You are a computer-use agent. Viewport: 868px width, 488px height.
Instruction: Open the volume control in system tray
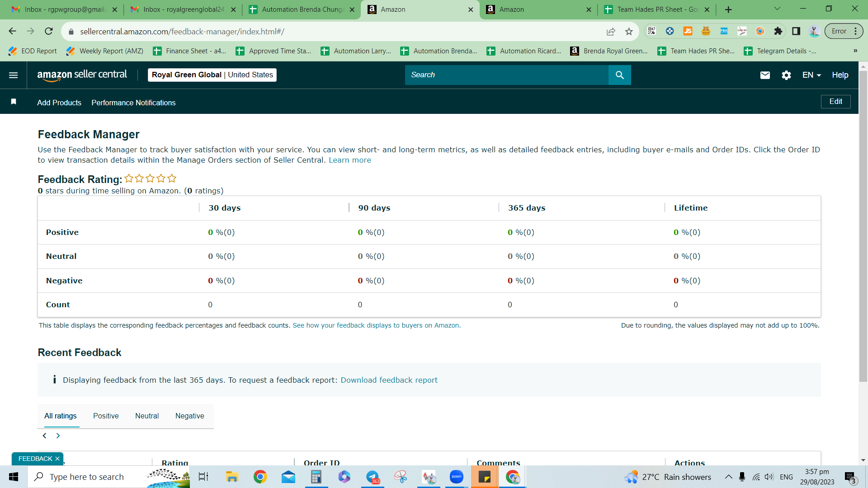point(769,477)
